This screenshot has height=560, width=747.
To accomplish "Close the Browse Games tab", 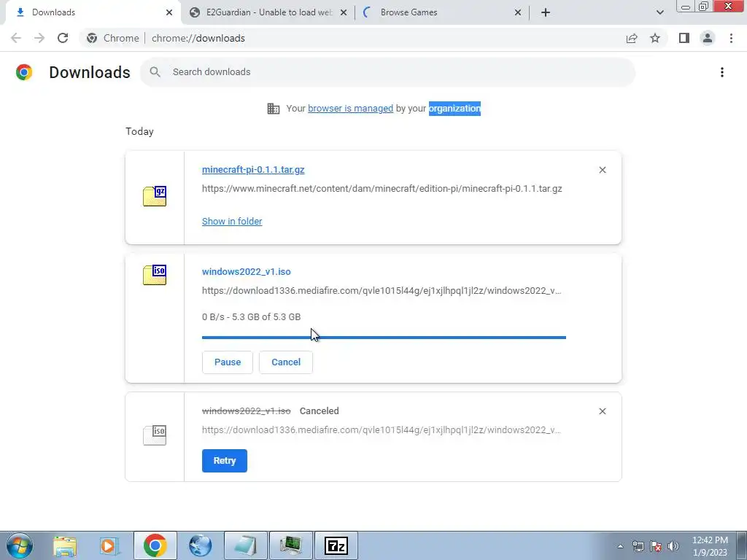I will click(518, 12).
